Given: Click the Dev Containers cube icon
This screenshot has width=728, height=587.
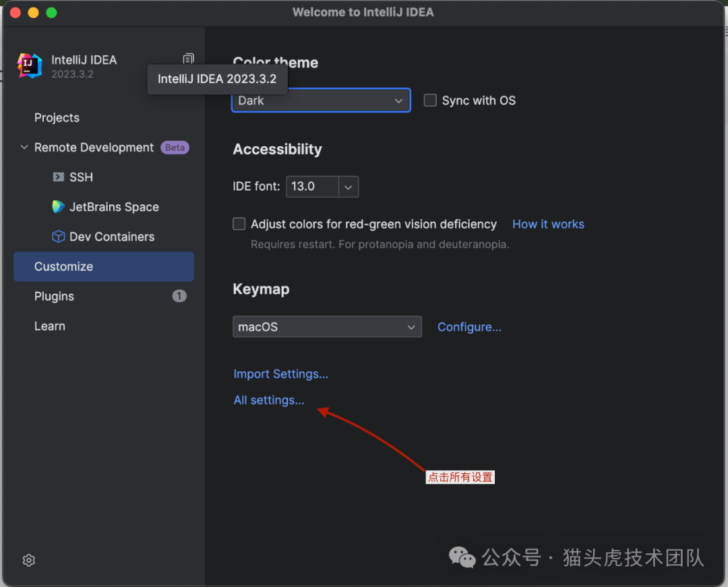Looking at the screenshot, I should tap(59, 236).
